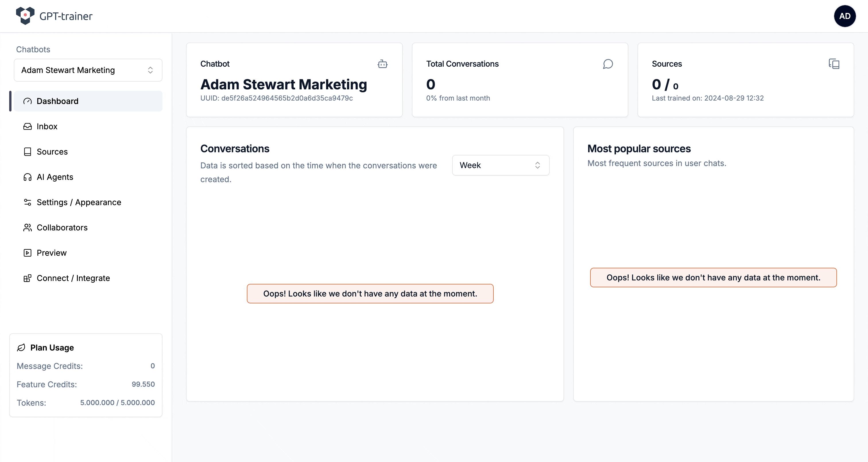This screenshot has width=868, height=462.
Task: Click the 'Plan Usage' heading
Action: pyautogui.click(x=52, y=348)
